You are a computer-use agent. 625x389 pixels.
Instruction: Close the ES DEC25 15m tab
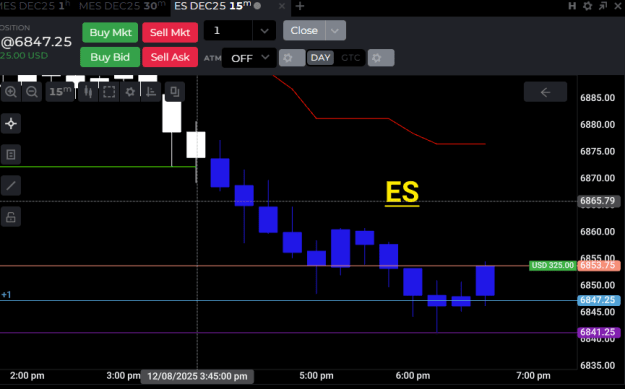(282, 6)
